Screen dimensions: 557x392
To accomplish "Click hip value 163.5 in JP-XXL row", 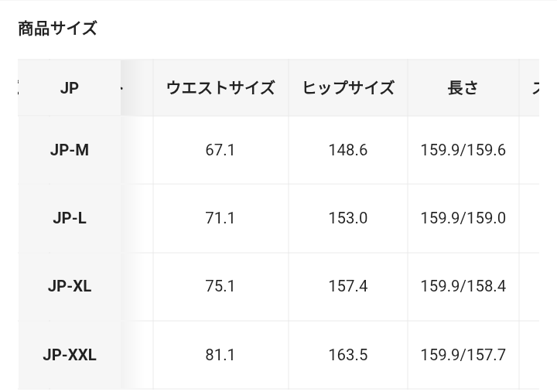I will coord(348,355).
